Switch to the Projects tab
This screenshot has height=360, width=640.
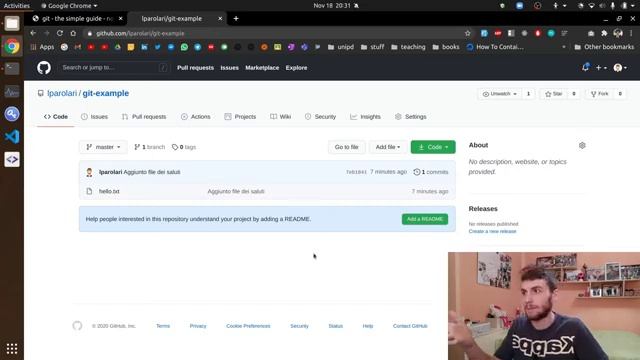click(240, 117)
